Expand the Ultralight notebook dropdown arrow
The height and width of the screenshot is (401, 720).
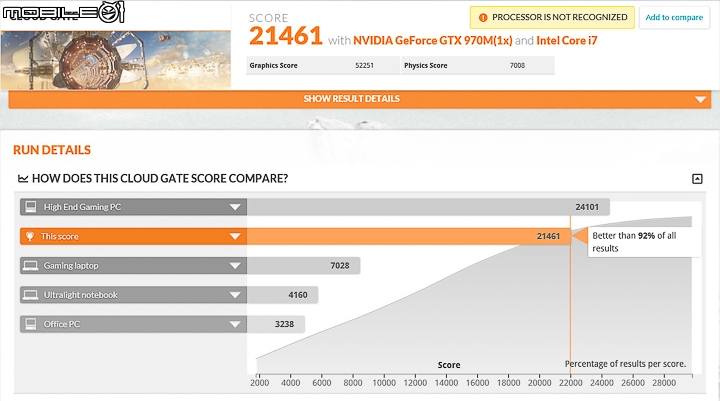[235, 295]
